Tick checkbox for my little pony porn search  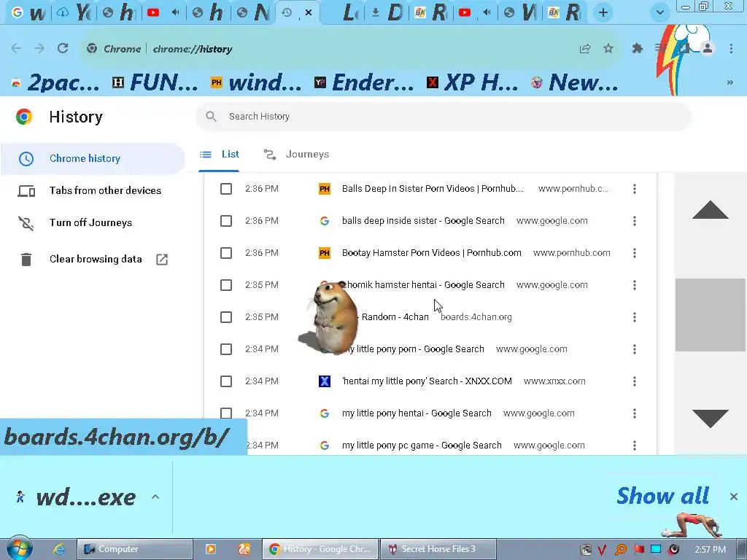tap(226, 349)
